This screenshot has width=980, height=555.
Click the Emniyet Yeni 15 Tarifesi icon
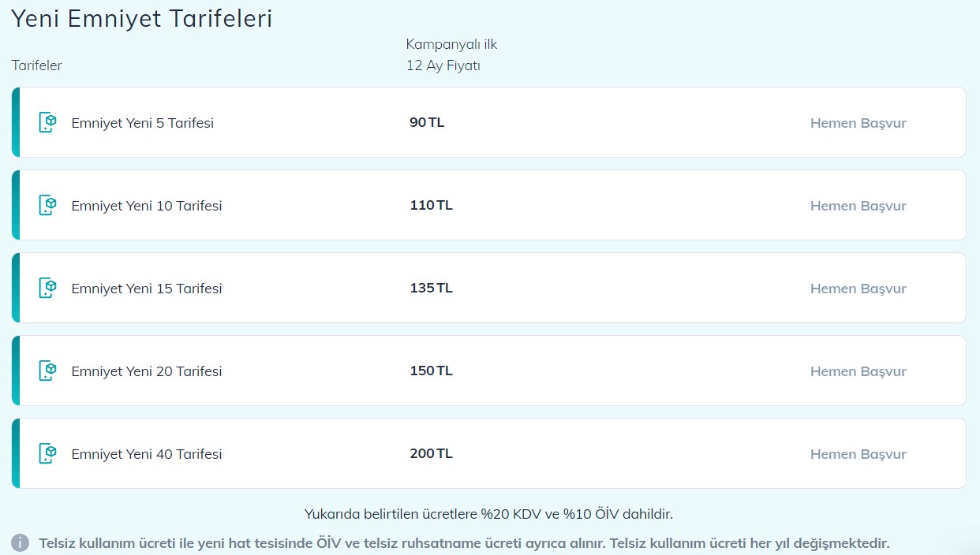(48, 288)
